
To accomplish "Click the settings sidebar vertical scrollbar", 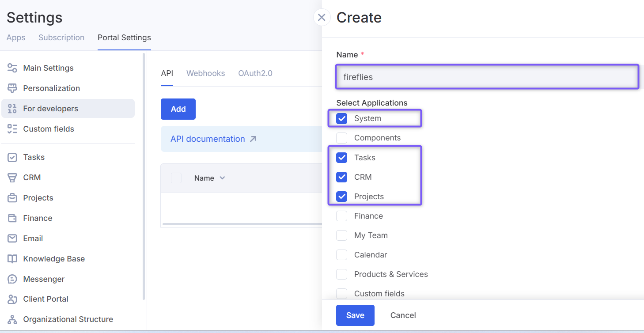I will [143, 176].
